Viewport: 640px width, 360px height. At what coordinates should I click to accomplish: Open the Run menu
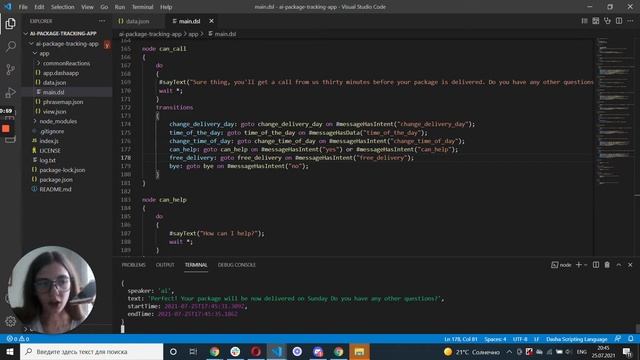coord(120,7)
